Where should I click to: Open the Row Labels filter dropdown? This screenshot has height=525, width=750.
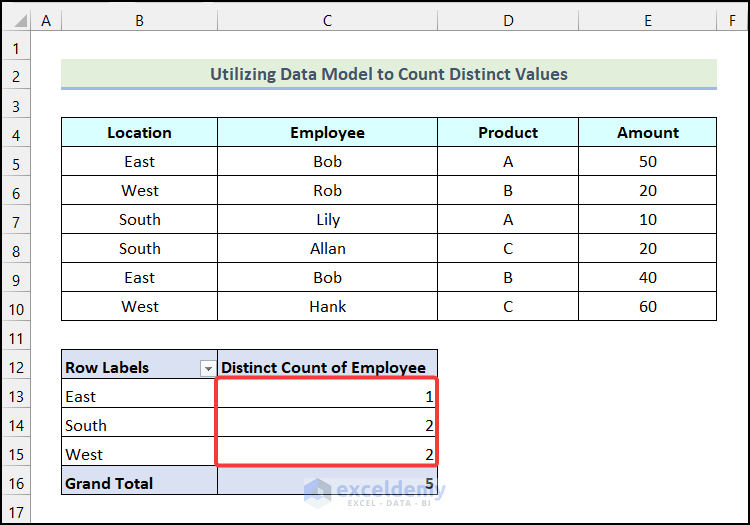tap(208, 368)
